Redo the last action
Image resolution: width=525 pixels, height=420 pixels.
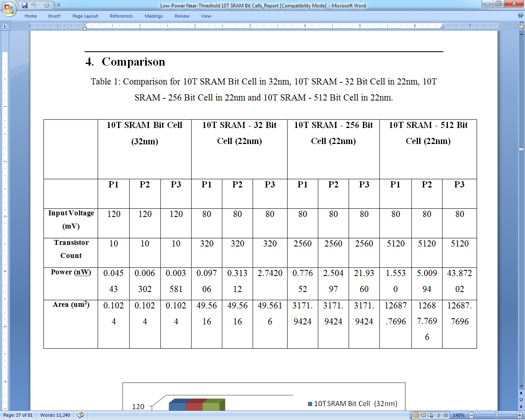(47, 5)
